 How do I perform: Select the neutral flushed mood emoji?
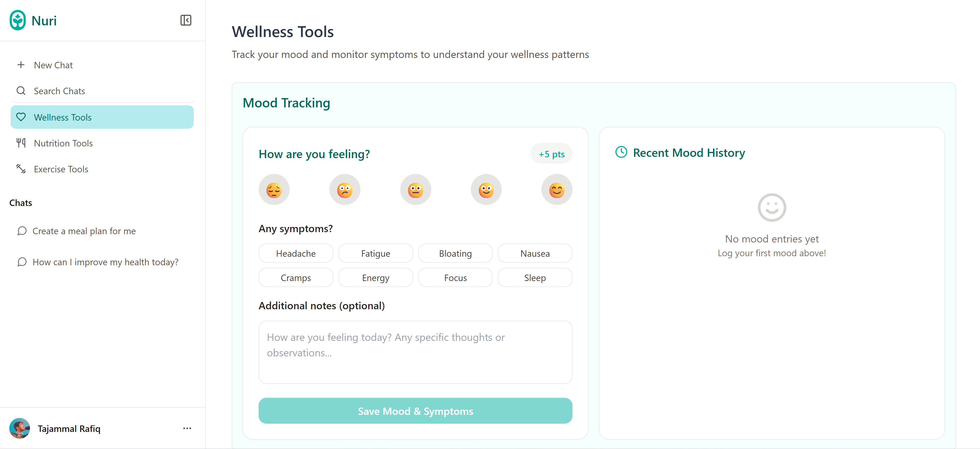click(416, 189)
